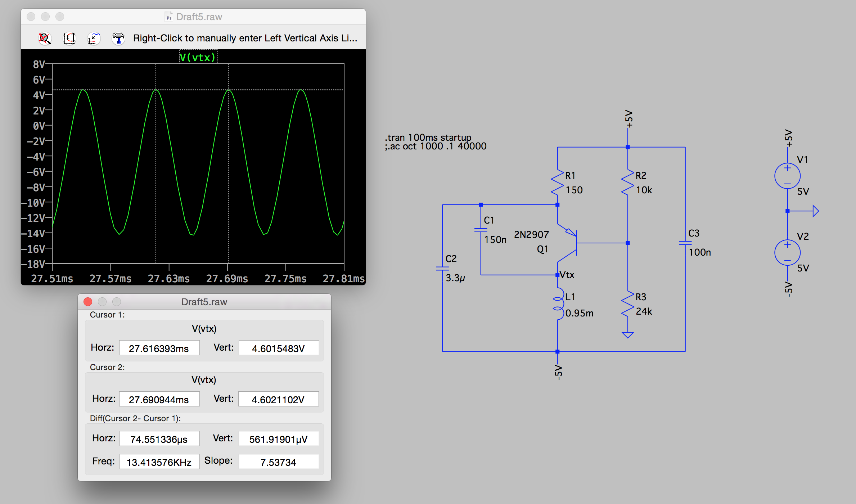
Task: Click the Cursor 2 Vert value field
Action: tap(278, 399)
